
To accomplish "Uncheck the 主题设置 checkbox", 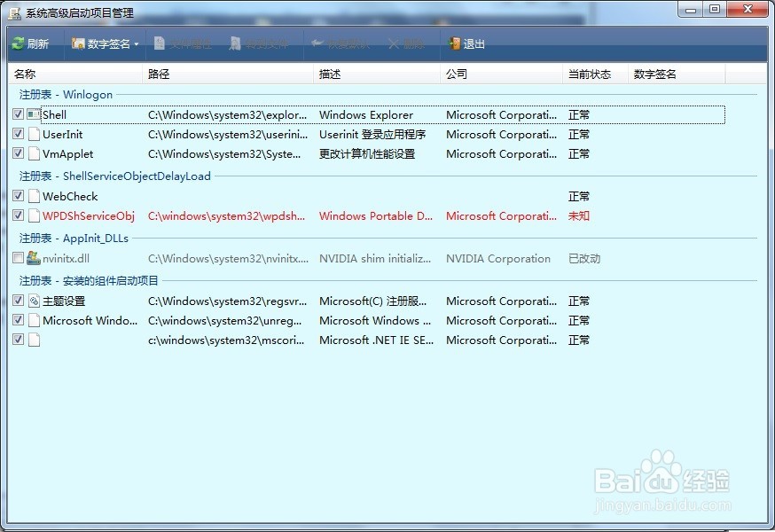I will (x=19, y=301).
